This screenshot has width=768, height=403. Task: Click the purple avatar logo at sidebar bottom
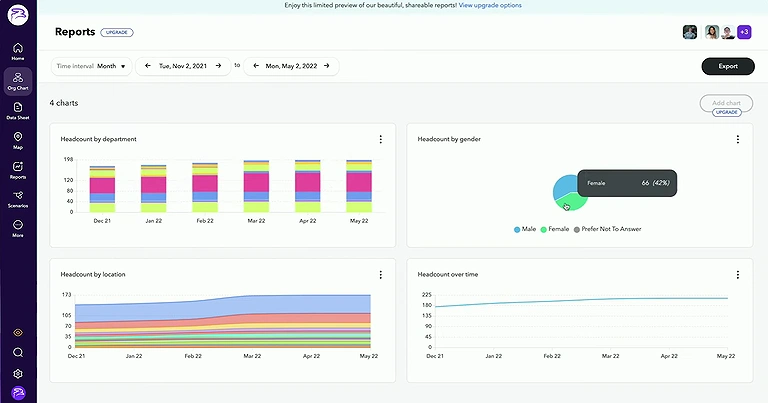tap(18, 393)
